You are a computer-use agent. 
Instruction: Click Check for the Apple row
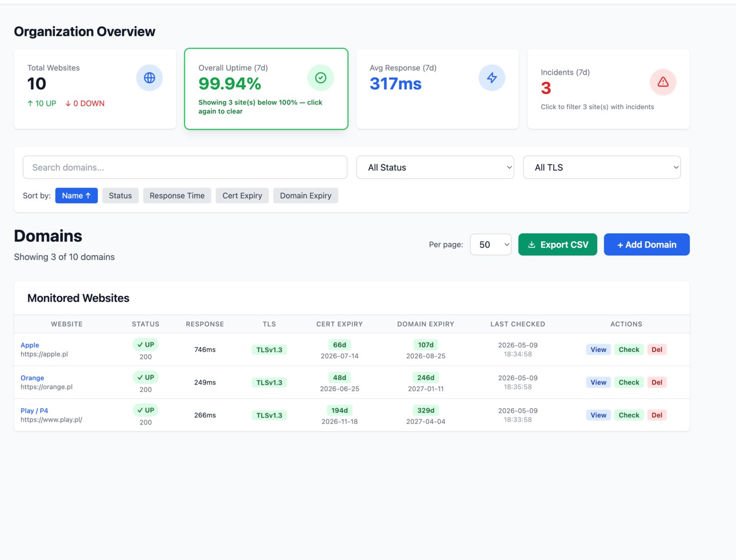click(x=629, y=349)
